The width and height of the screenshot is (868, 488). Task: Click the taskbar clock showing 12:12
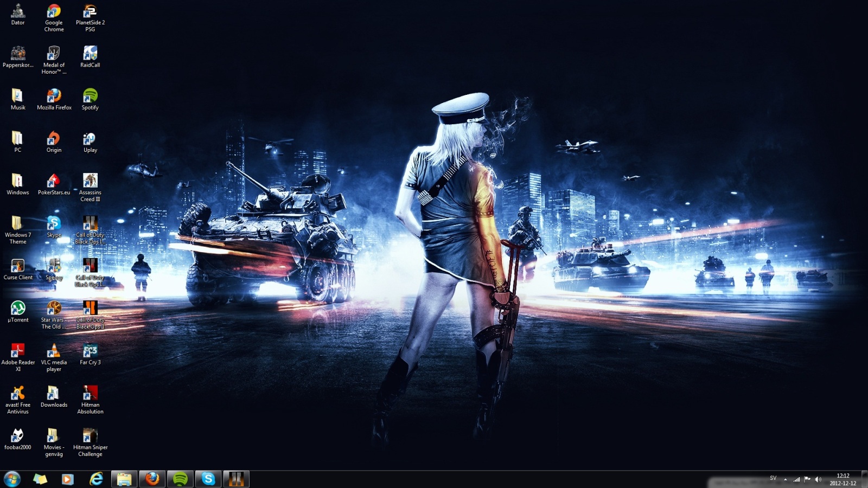coord(843,479)
